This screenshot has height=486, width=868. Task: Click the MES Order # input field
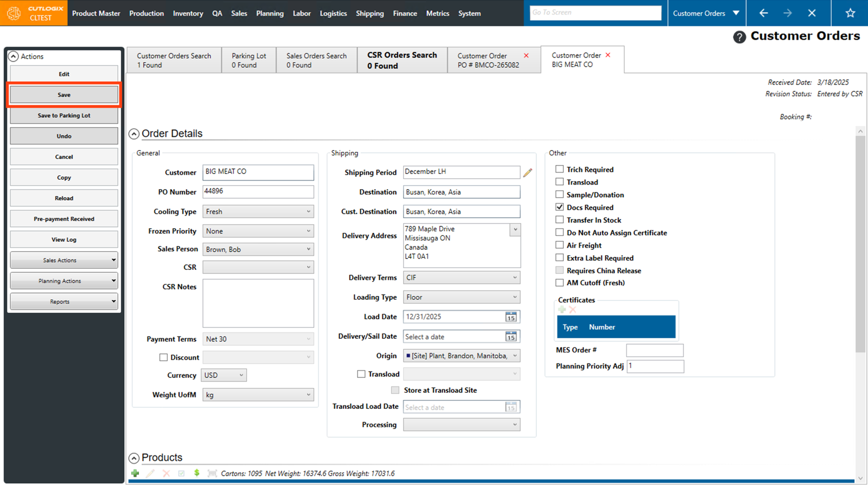(655, 350)
